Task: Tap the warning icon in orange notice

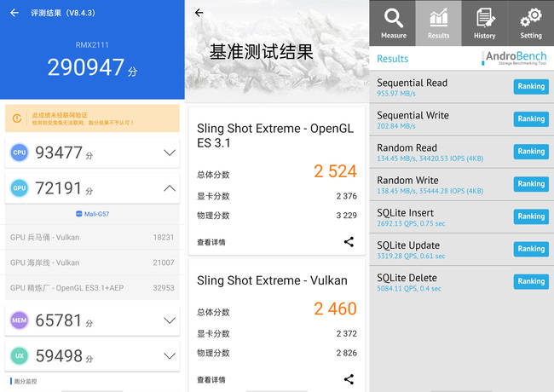Action: [x=17, y=118]
